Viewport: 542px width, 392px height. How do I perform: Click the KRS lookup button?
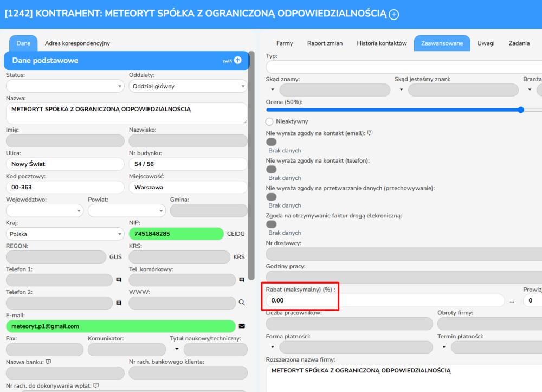(x=239, y=257)
